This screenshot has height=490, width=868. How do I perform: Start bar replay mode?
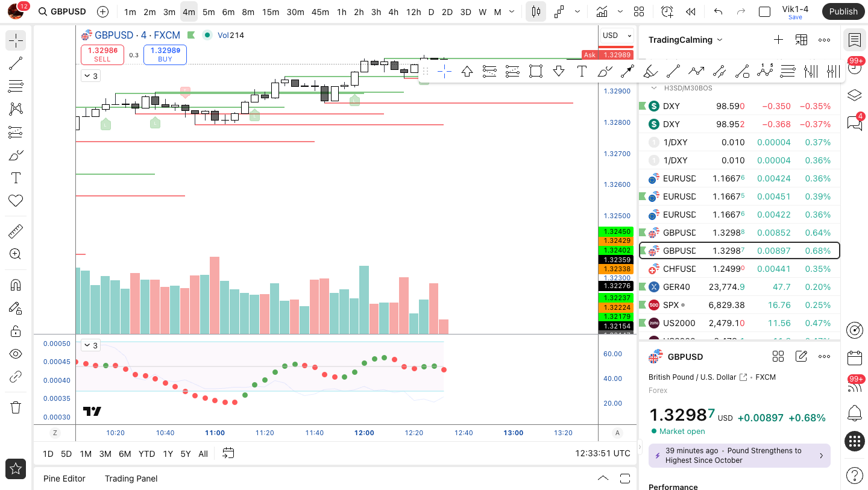coord(691,11)
